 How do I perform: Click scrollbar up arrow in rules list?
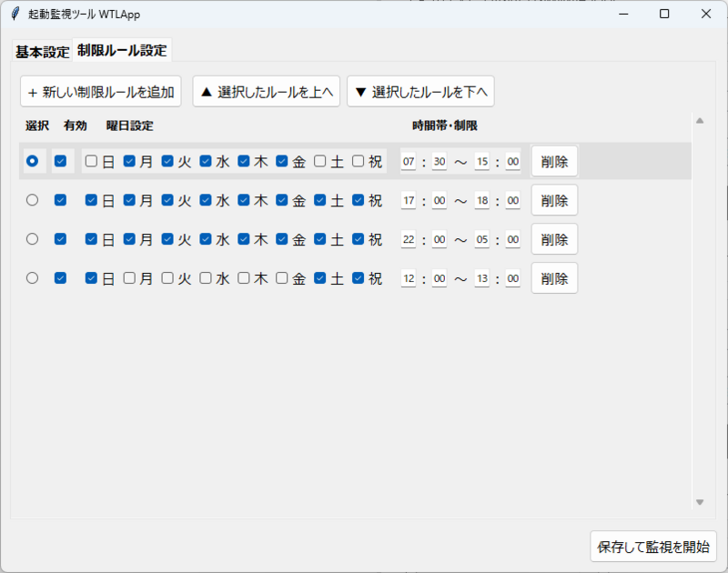699,120
